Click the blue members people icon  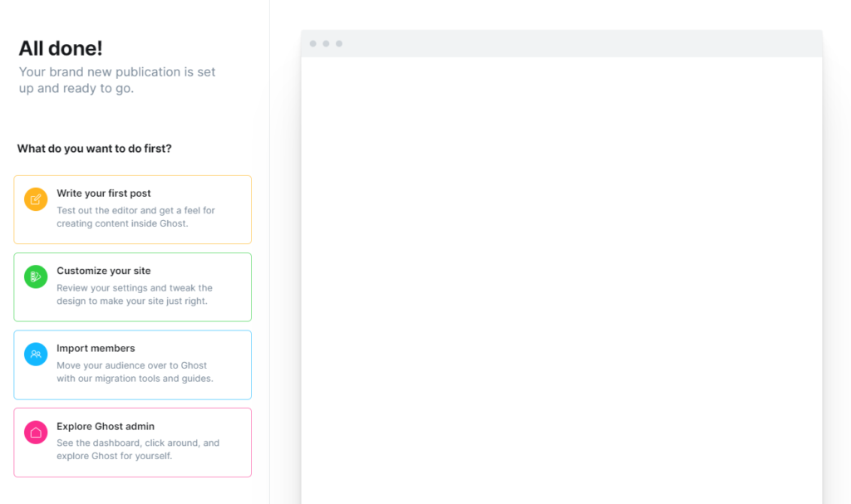click(36, 355)
